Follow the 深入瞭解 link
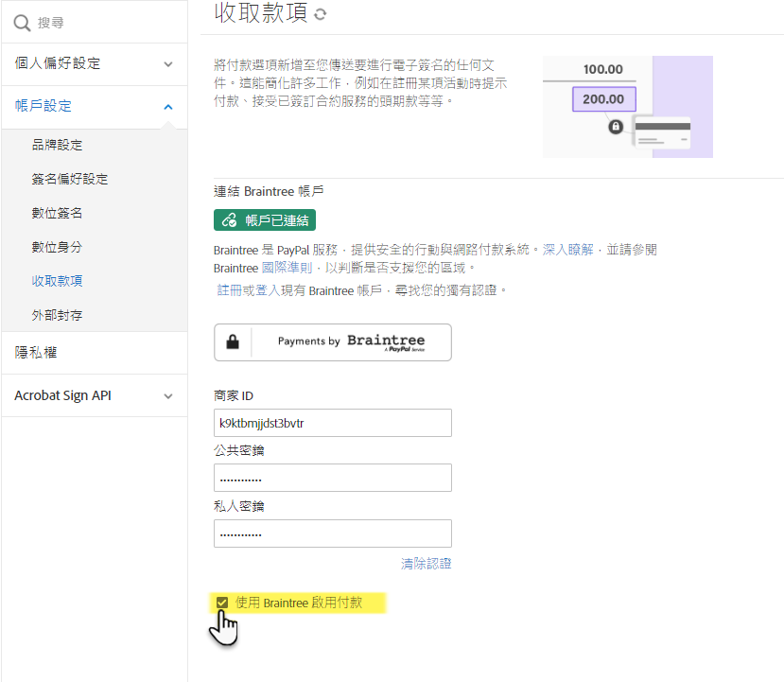This screenshot has width=784, height=682. coord(567,250)
